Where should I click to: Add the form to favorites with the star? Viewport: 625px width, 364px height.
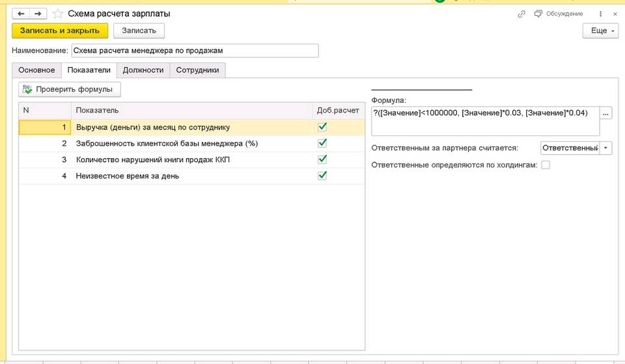point(57,13)
